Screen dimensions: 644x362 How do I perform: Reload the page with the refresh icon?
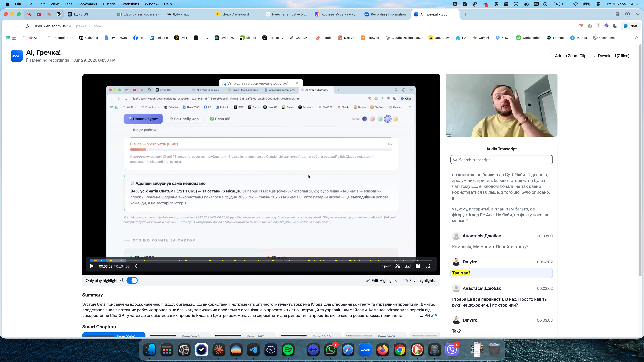tap(27, 26)
